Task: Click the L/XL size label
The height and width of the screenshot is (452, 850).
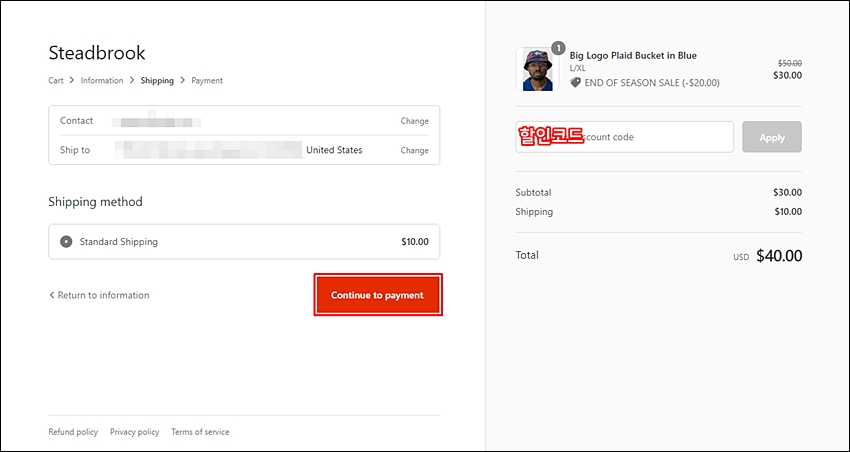Action: [x=577, y=68]
